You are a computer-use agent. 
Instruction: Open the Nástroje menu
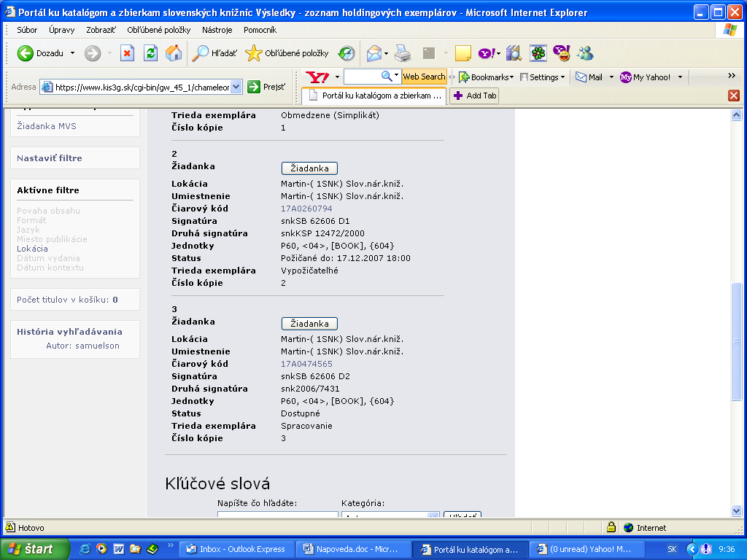tap(217, 30)
